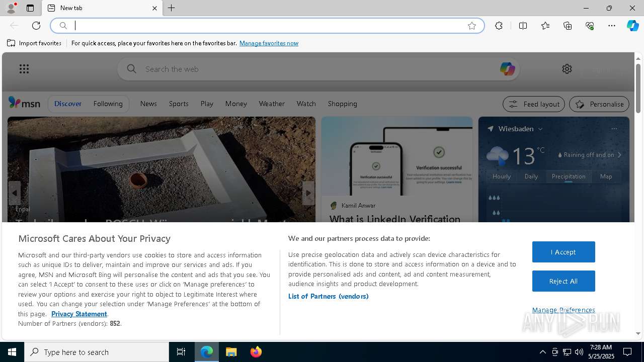Viewport: 644px width, 362px height.
Task: Select the Discover tab
Action: click(x=68, y=104)
